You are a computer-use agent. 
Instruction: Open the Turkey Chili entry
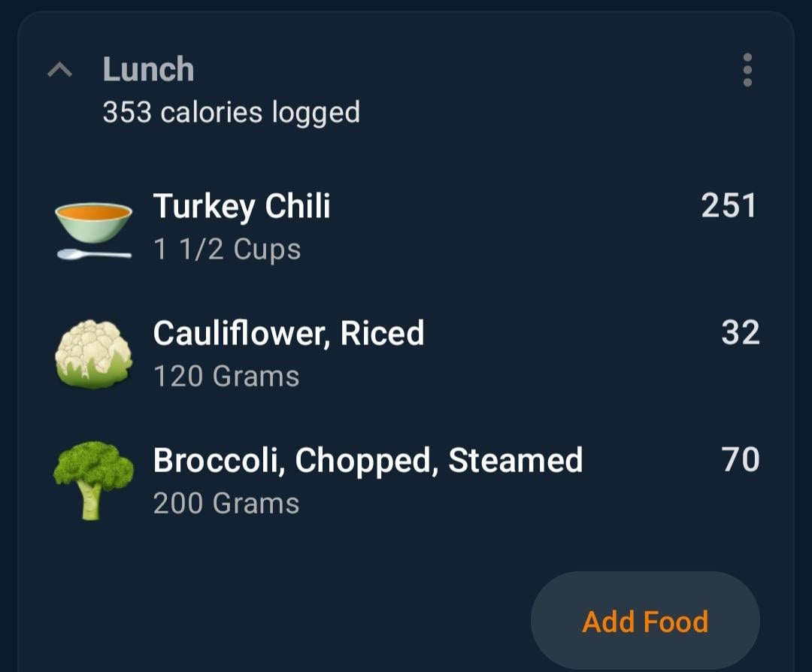pos(406,227)
